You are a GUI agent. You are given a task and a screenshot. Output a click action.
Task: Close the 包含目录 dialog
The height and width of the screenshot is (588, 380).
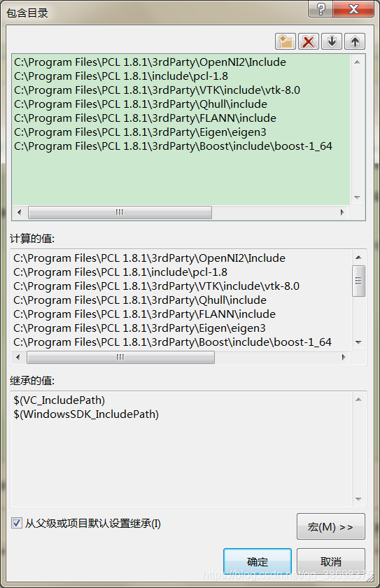click(x=353, y=8)
